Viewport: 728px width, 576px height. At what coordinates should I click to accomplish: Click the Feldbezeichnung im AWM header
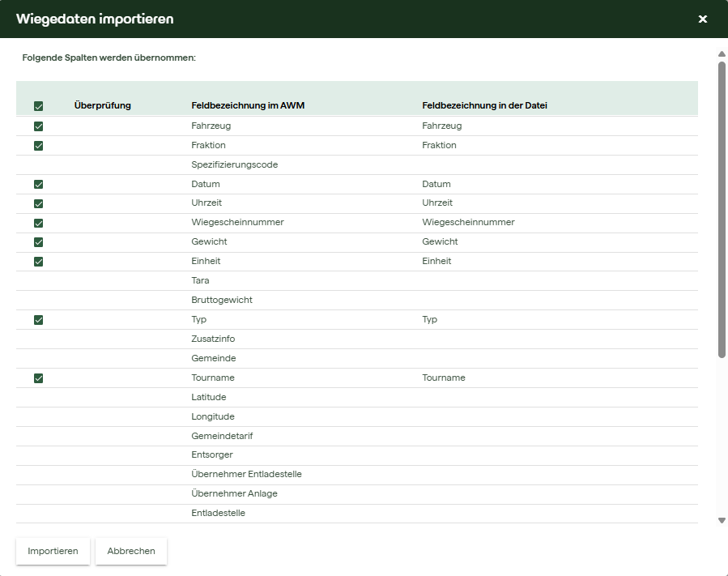(x=248, y=105)
